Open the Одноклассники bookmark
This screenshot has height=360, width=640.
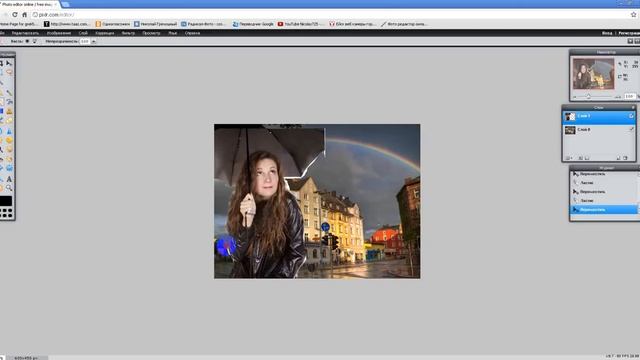pyautogui.click(x=113, y=24)
